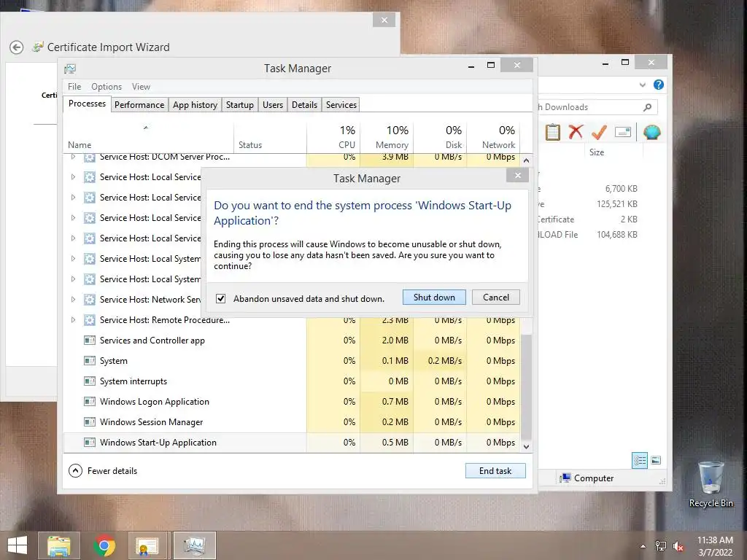747x560 pixels.
Task: Expand Service Host: Network Service row
Action: 73,300
